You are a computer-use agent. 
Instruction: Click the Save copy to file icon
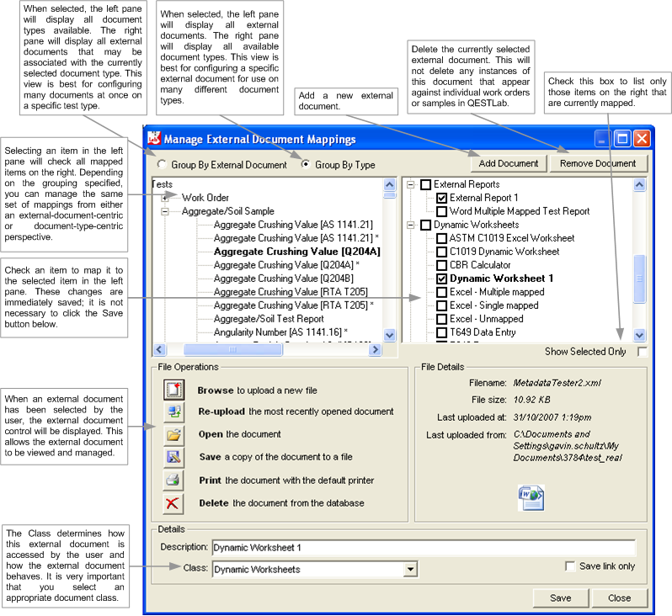tap(173, 457)
